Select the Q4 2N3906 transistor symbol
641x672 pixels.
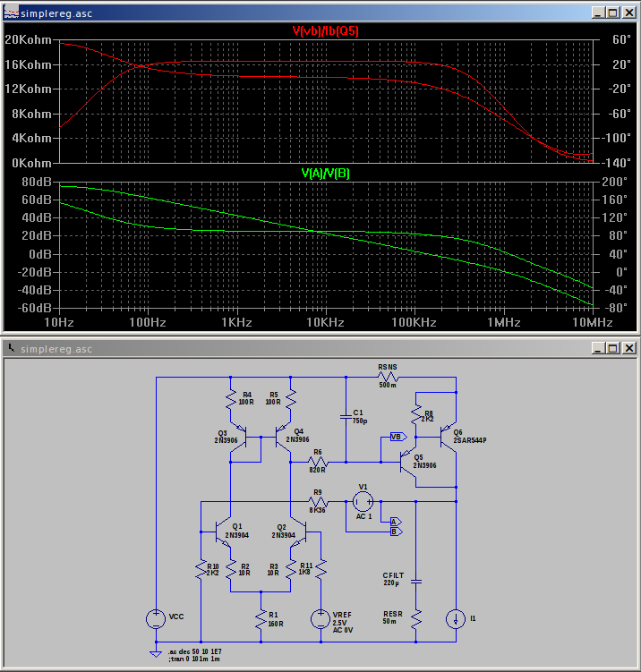(283, 438)
